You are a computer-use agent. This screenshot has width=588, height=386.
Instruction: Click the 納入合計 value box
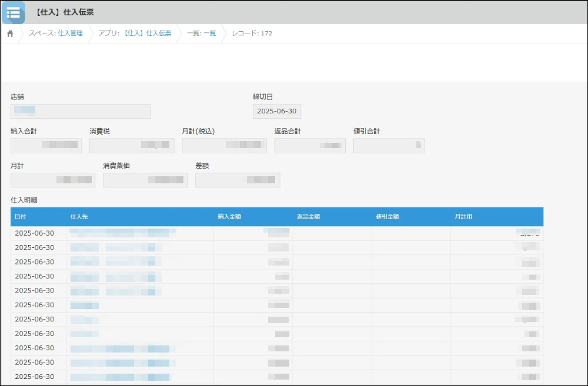coord(46,146)
